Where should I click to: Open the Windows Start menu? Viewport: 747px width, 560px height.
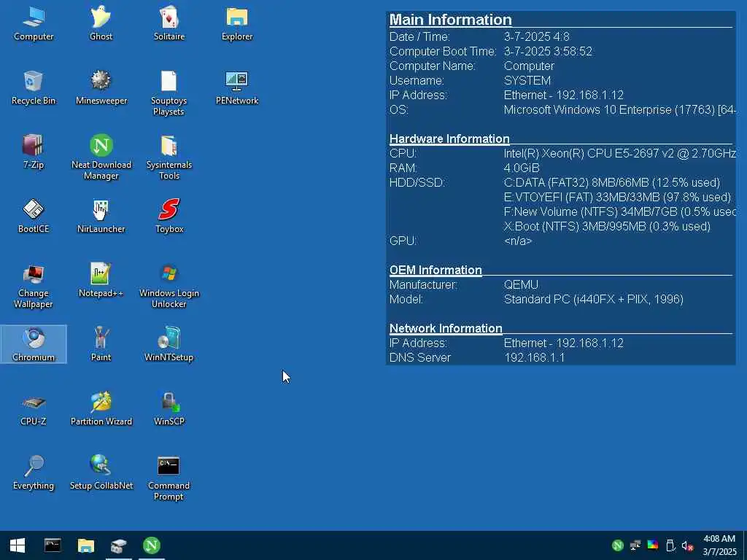coord(18,545)
